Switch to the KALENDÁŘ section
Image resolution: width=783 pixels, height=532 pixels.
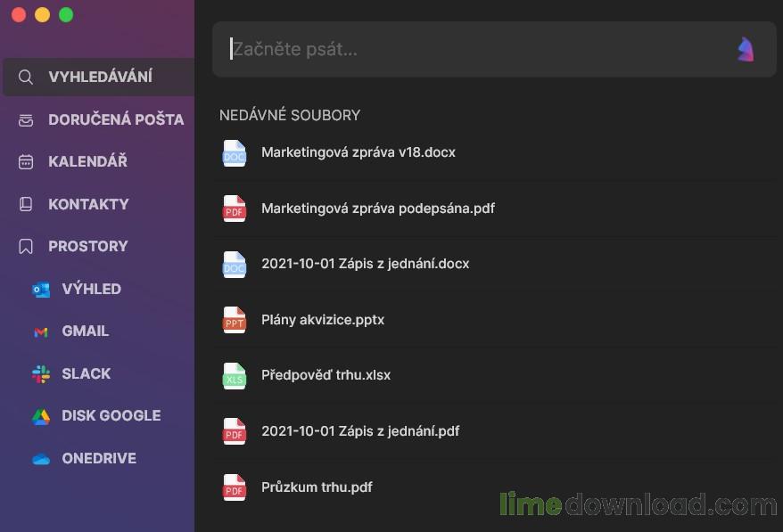coord(87,161)
